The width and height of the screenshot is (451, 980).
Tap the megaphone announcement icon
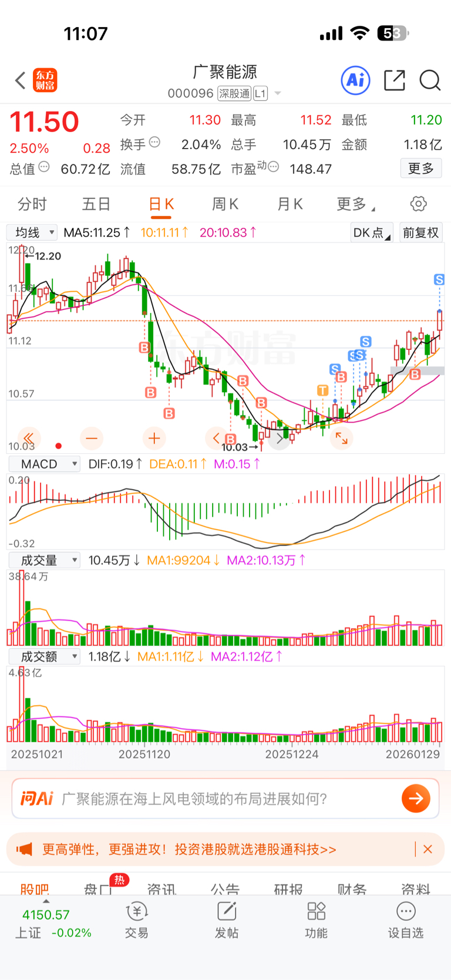(24, 849)
